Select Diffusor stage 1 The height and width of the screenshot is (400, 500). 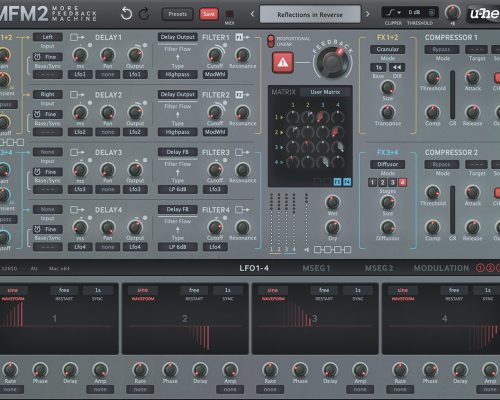(373, 182)
